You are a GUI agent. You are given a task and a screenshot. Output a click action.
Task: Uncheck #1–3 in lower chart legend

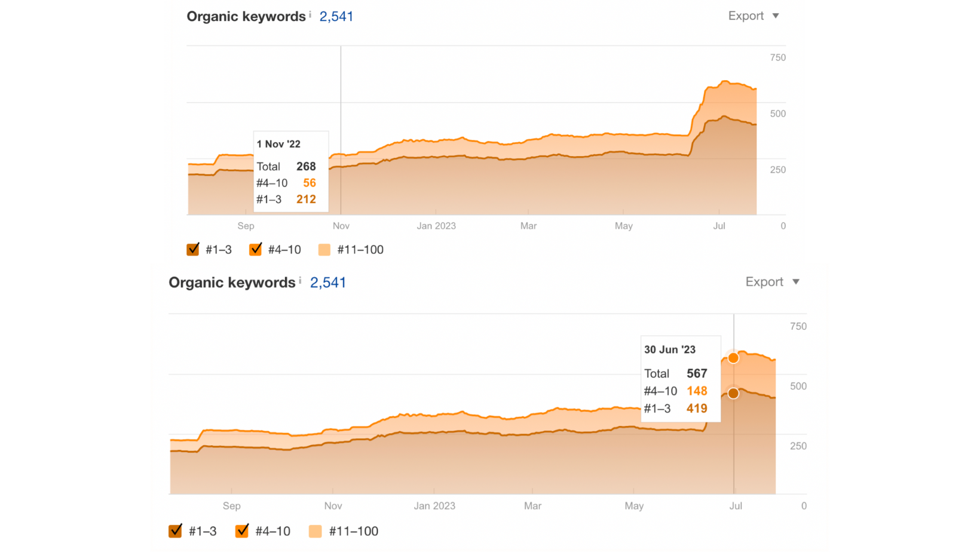tap(176, 531)
